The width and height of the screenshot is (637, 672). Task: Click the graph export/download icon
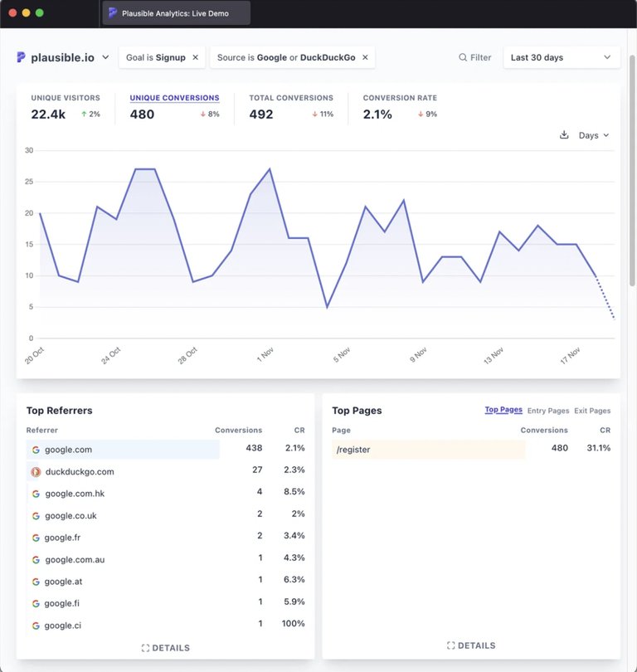click(563, 134)
